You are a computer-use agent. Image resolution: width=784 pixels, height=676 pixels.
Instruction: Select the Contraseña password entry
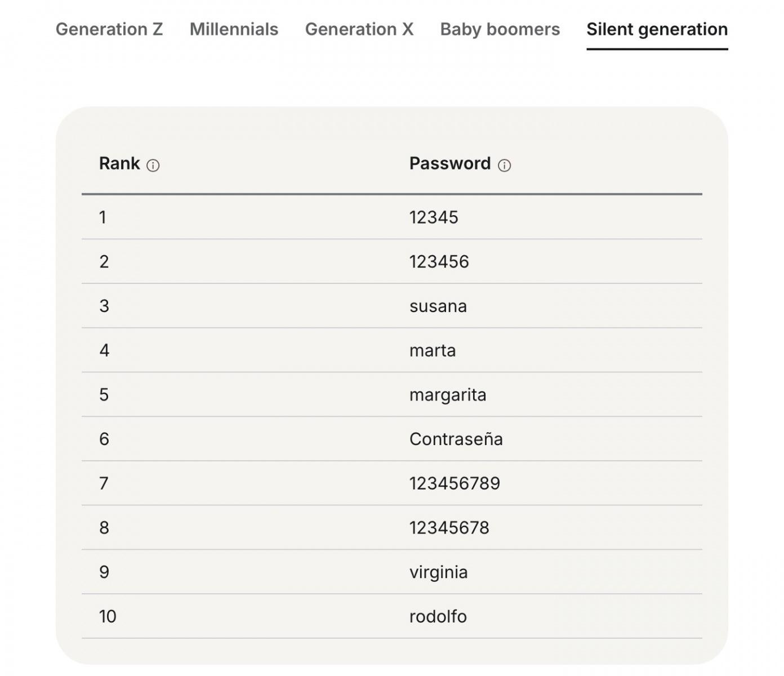coord(456,439)
